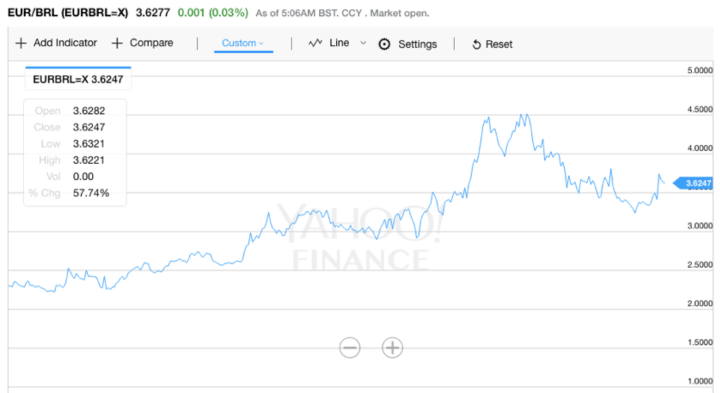This screenshot has height=393, width=720.
Task: Click the 2.0000 axis label
Action: coord(700,303)
